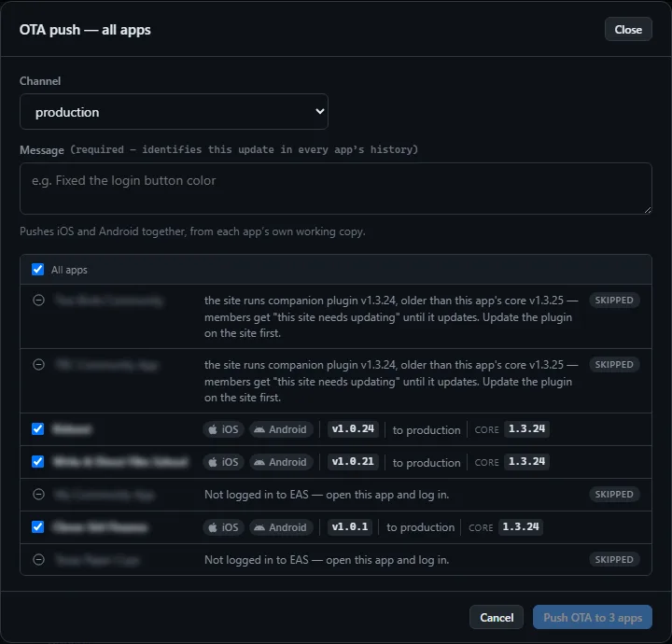The width and height of the screenshot is (672, 644).
Task: Click the SKIPPED badge in the second plugin-warning row
Action: [x=614, y=364]
